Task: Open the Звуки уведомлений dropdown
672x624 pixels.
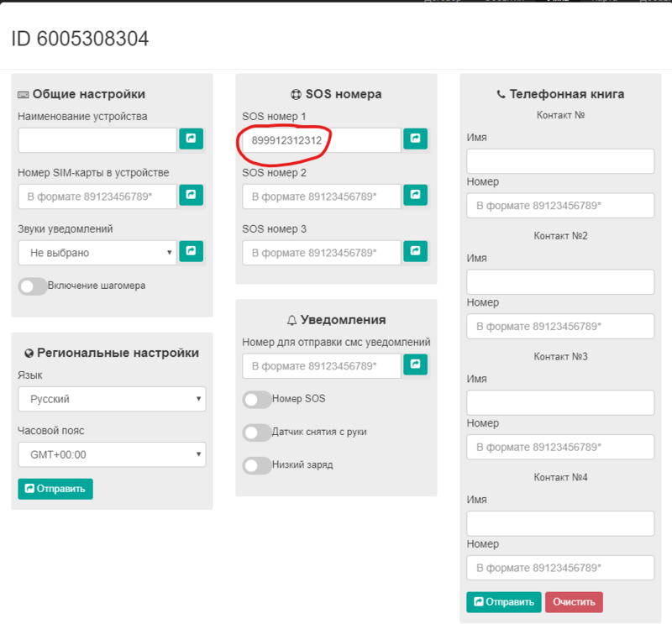Action: (97, 252)
